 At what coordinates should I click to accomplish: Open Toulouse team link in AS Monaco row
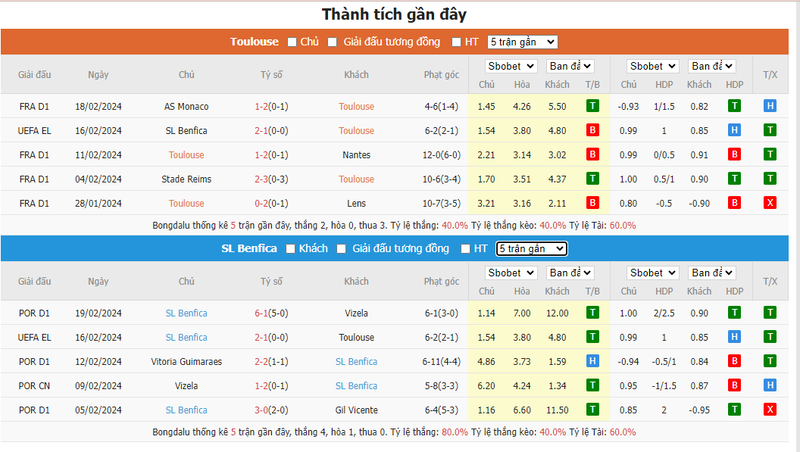point(356,107)
